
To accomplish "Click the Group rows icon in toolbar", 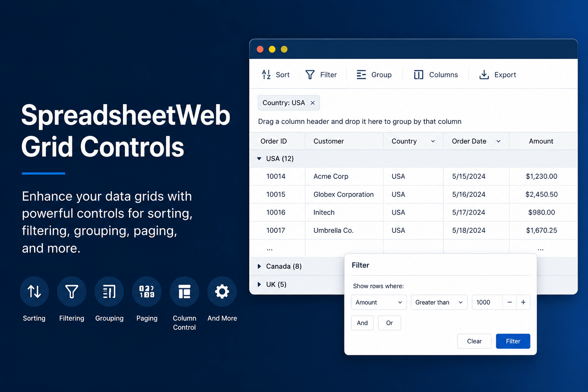I will 361,75.
